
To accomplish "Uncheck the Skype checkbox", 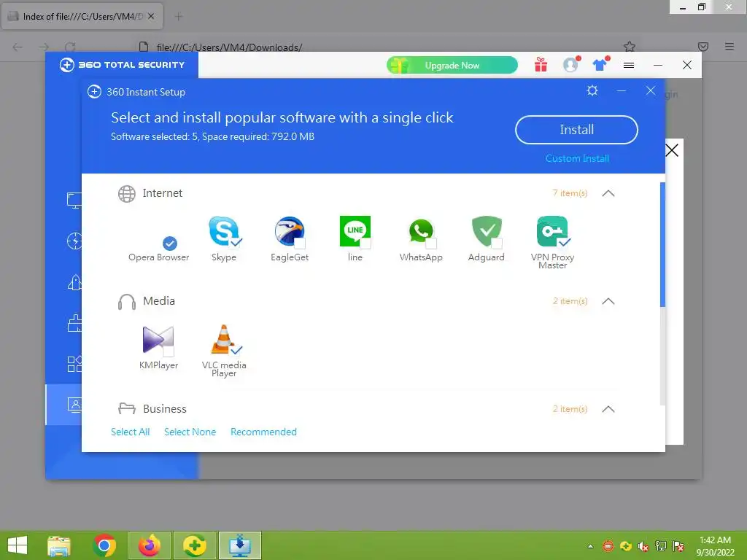I will tap(235, 243).
